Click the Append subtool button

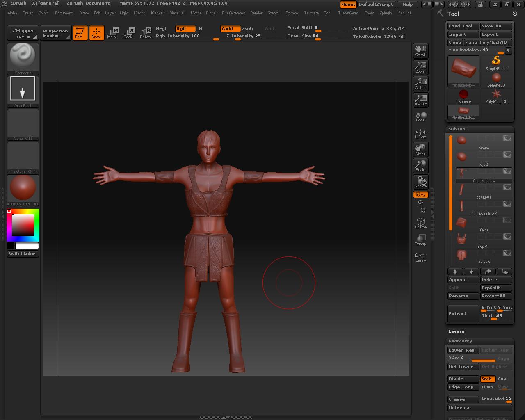click(463, 280)
